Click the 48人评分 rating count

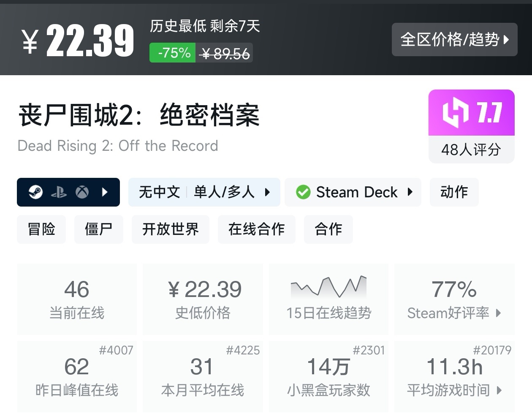pos(471,150)
